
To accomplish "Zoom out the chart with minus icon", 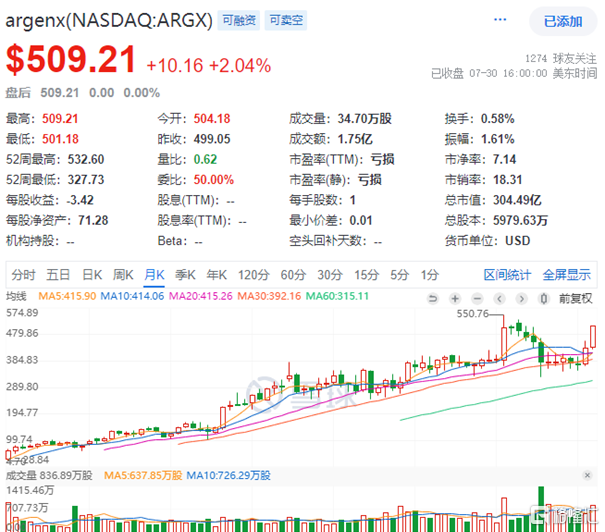I will 477,299.
